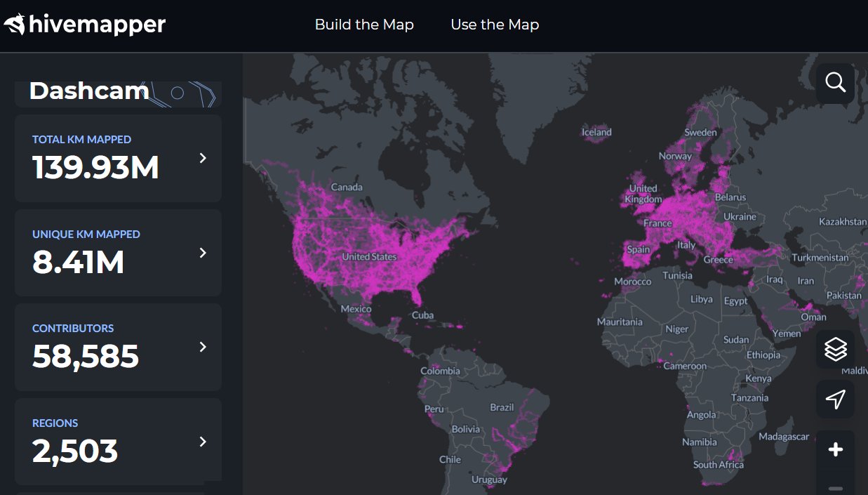Click the 139.93M mapped kilometers value
868x495 pixels.
click(x=95, y=168)
